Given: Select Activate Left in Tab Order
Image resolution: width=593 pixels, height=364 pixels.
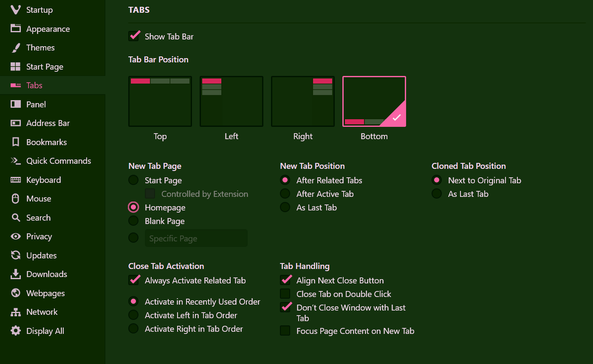Looking at the screenshot, I should [x=133, y=315].
